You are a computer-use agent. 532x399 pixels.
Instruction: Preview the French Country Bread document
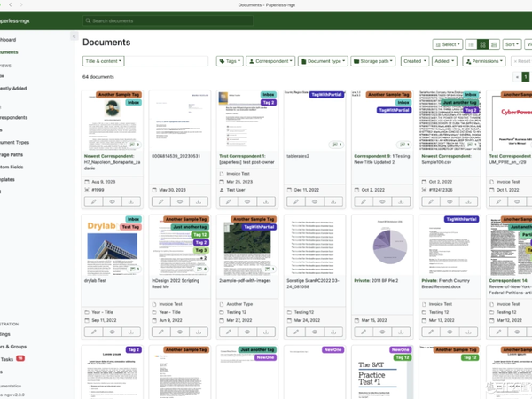tap(450, 332)
